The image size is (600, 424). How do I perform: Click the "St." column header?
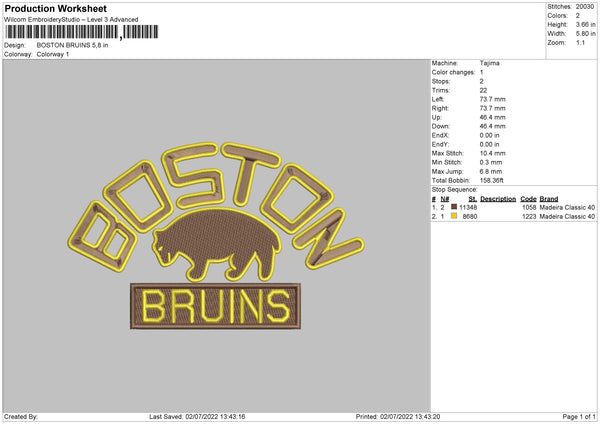(x=473, y=199)
